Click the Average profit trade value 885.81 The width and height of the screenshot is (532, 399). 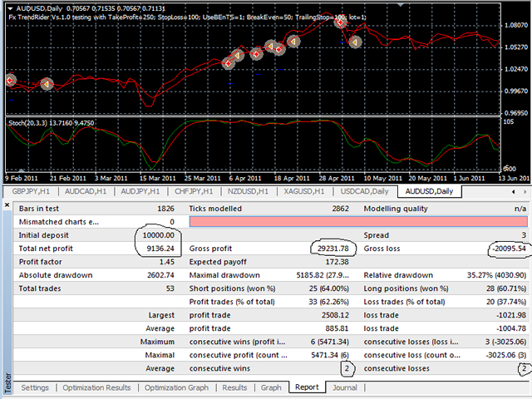tap(337, 328)
